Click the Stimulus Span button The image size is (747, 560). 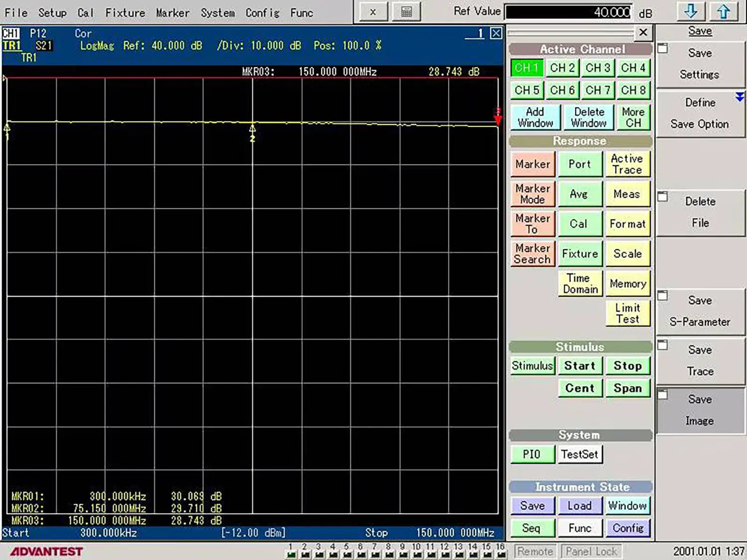627,388
